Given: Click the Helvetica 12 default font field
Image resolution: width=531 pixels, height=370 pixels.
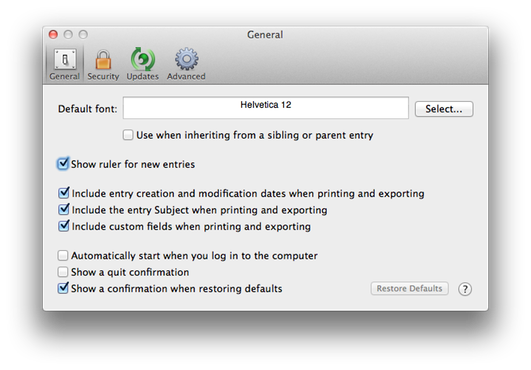Looking at the screenshot, I should (x=266, y=108).
